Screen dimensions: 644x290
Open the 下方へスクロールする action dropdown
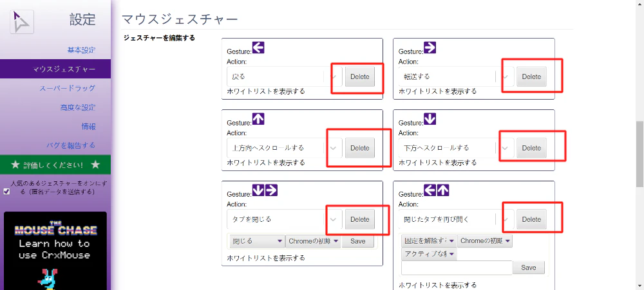(x=456, y=148)
